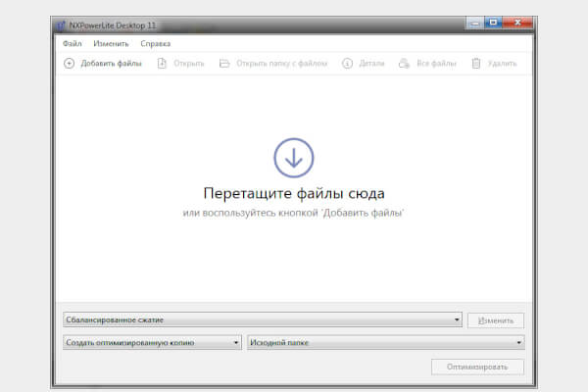The image size is (588, 392).
Task: Click the Открыть document icon in toolbar
Action: [162, 64]
